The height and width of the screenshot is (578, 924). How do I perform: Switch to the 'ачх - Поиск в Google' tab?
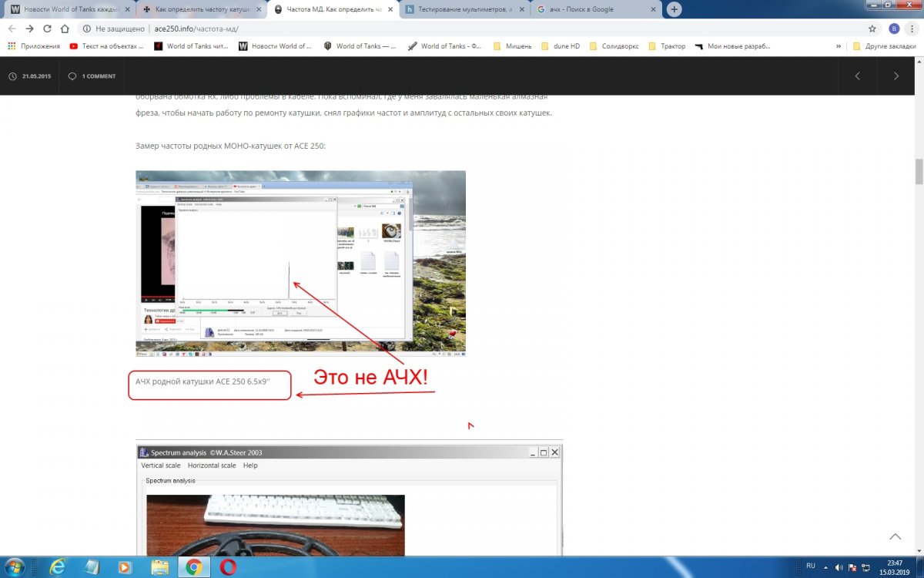[x=596, y=9]
